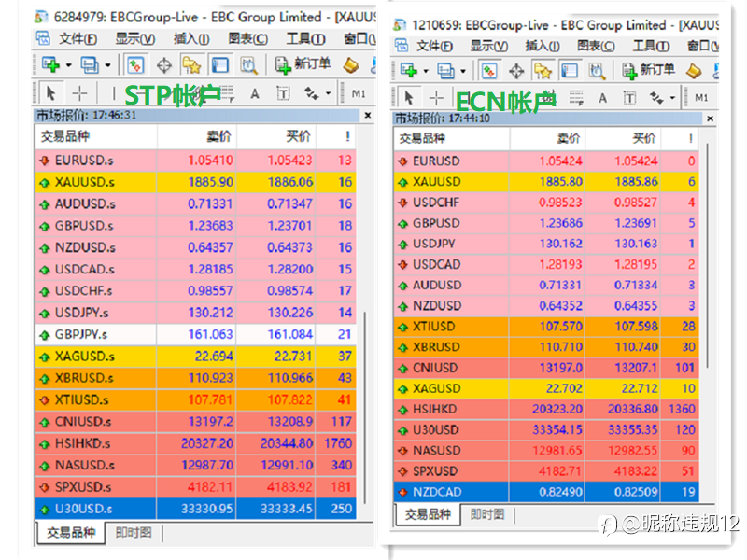Select XTIUSD row in ECN list
The image size is (747, 560).
546,327
